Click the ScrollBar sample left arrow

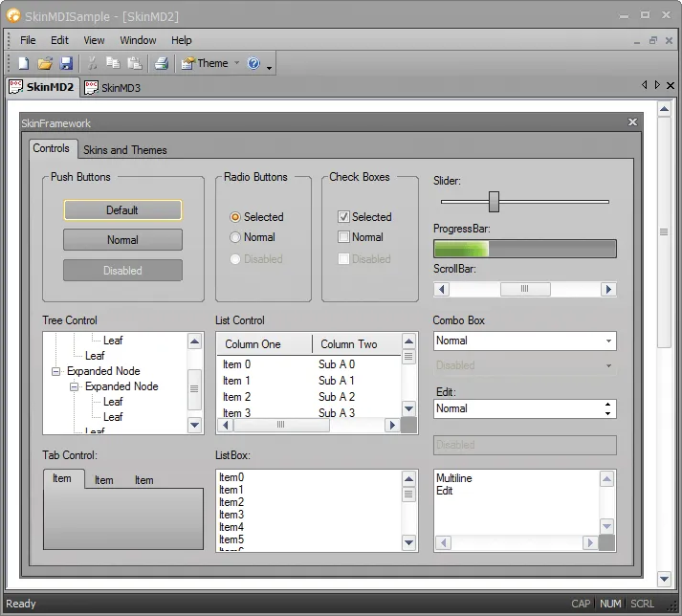tap(442, 289)
